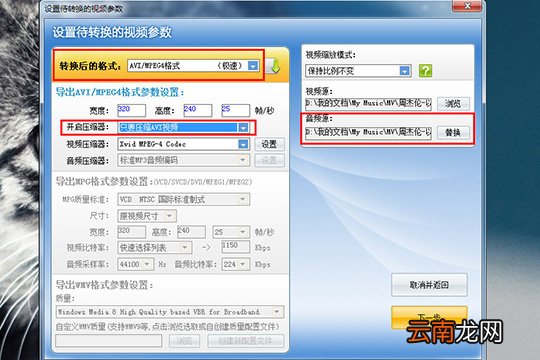The width and height of the screenshot is (540, 360).
Task: Click the MPG 宽度 field showing 320
Action: click(131, 232)
